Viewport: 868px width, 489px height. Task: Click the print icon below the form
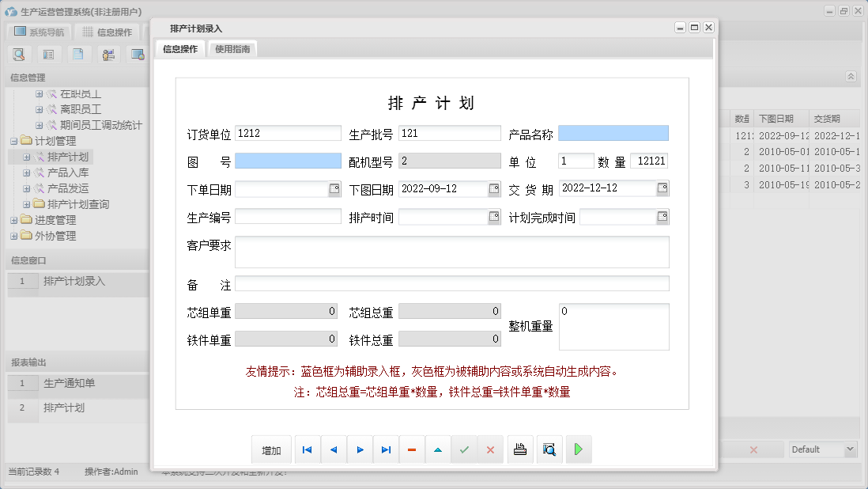(520, 449)
